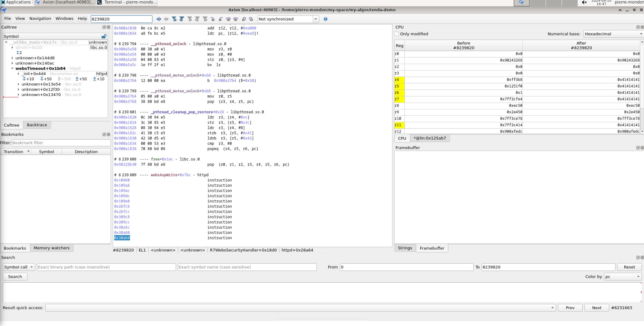Image resolution: width=644 pixels, height=326 pixels.
Task: Click the filter-with-gear icon in toolbar
Action: tap(174, 19)
